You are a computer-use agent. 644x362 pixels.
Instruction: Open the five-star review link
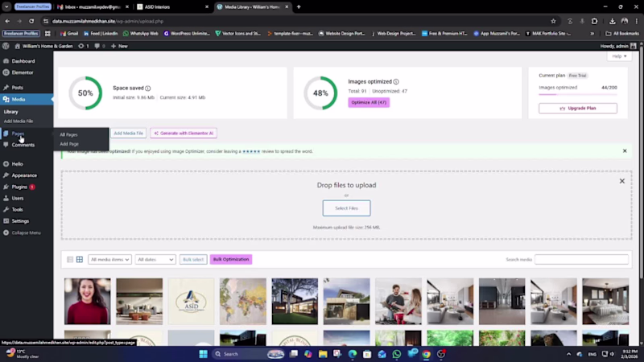coord(251,151)
